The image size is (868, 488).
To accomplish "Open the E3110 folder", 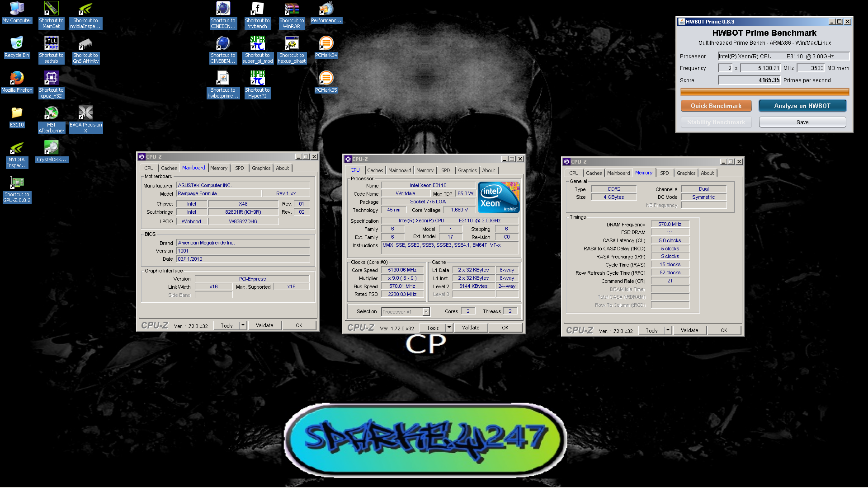I will pyautogui.click(x=17, y=117).
